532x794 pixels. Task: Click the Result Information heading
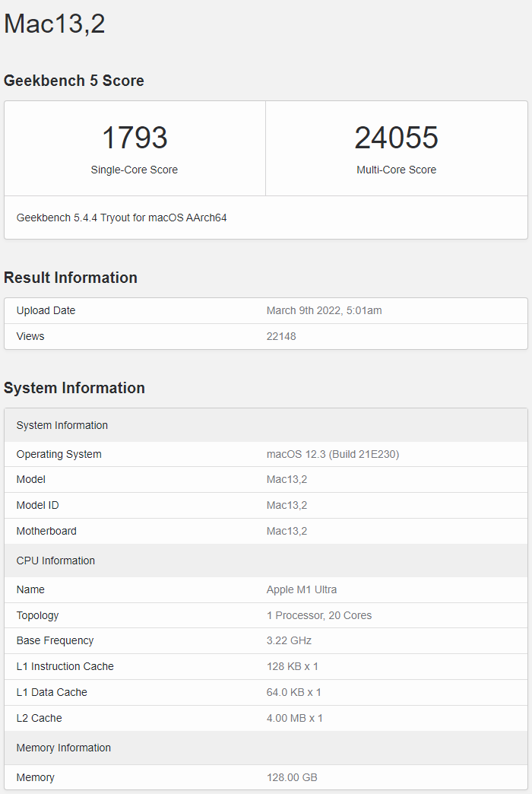pyautogui.click(x=71, y=278)
